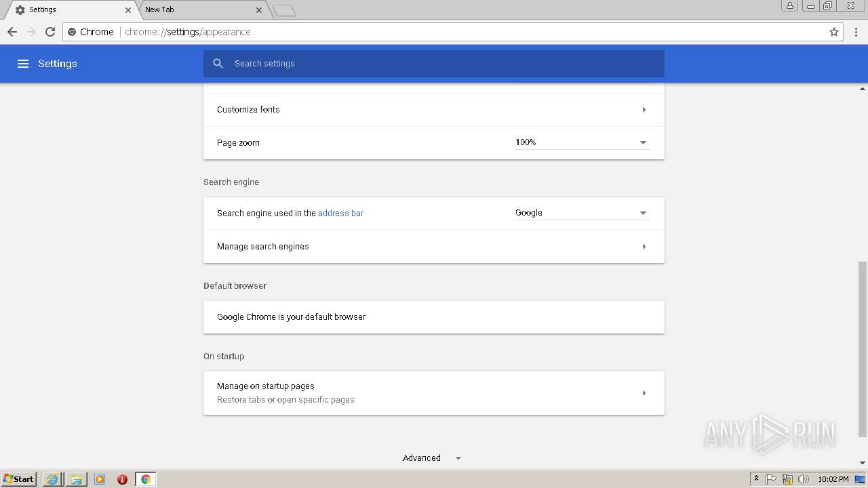Image resolution: width=868 pixels, height=488 pixels.
Task: Click the Chrome taskbar icon
Action: [x=145, y=479]
